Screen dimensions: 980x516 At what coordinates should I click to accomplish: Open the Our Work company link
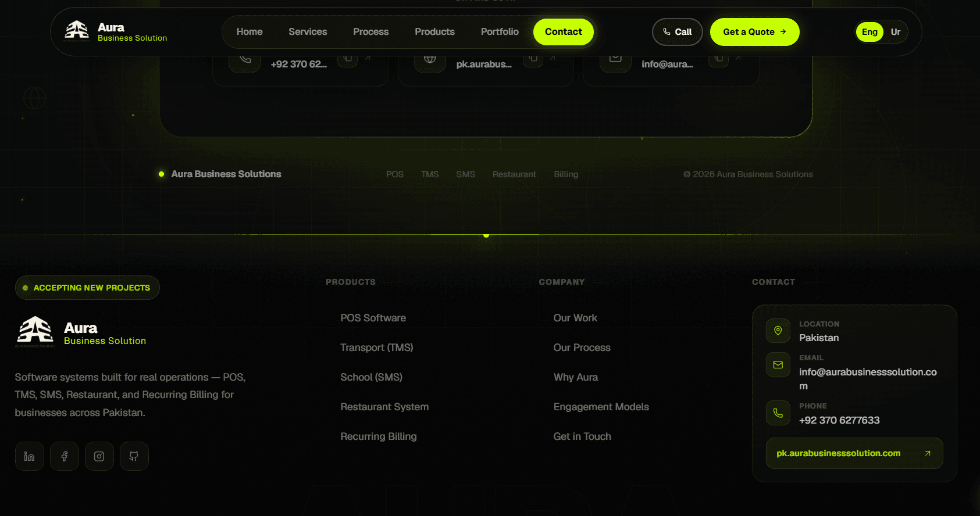pos(575,318)
